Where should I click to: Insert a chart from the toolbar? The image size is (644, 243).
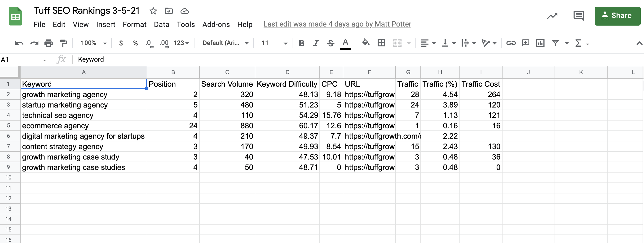coord(540,43)
